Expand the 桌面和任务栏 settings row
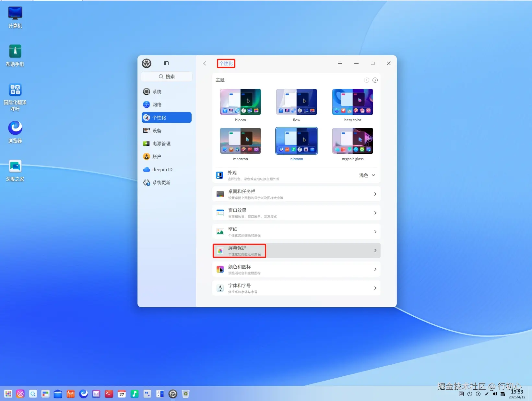 coord(296,194)
